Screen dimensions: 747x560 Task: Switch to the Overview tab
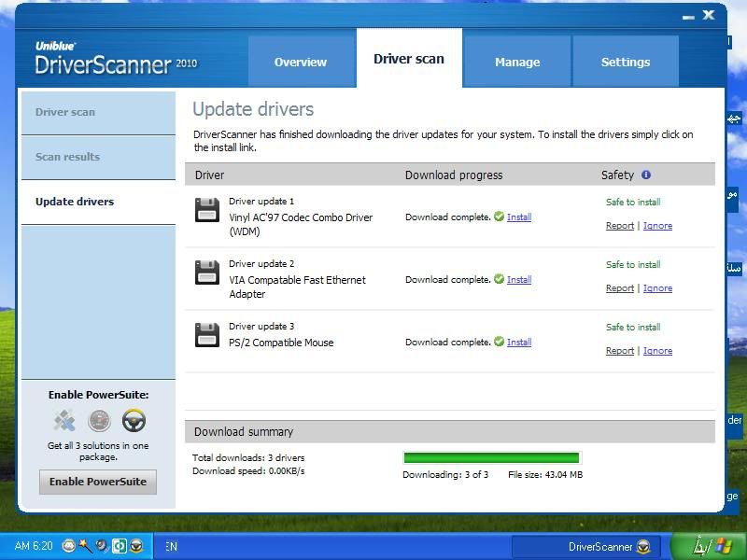(301, 62)
